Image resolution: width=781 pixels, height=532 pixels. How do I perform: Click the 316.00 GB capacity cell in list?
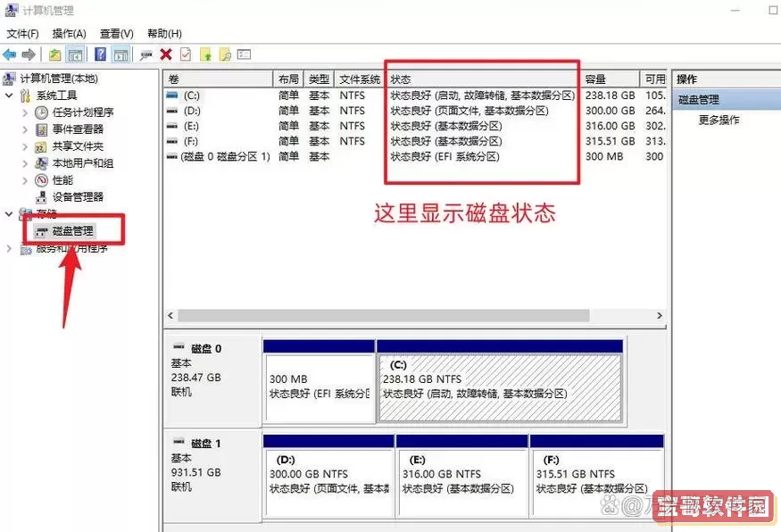coord(611,126)
